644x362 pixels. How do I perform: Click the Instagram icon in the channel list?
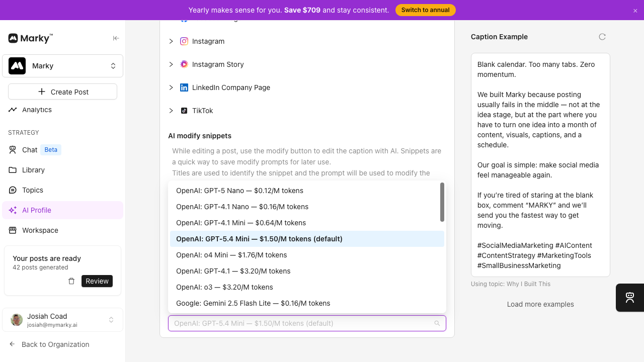tap(184, 41)
